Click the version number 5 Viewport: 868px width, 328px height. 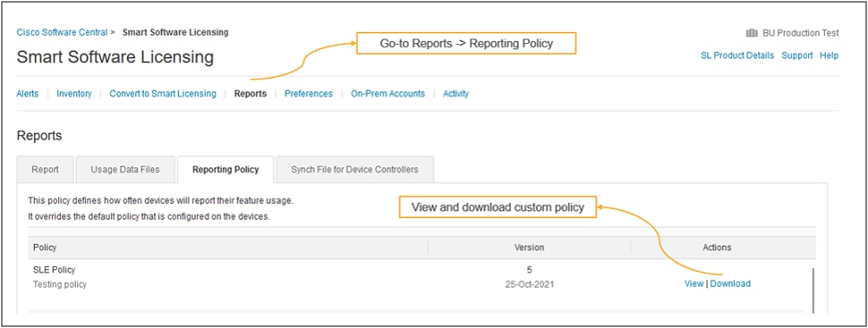coord(530,270)
